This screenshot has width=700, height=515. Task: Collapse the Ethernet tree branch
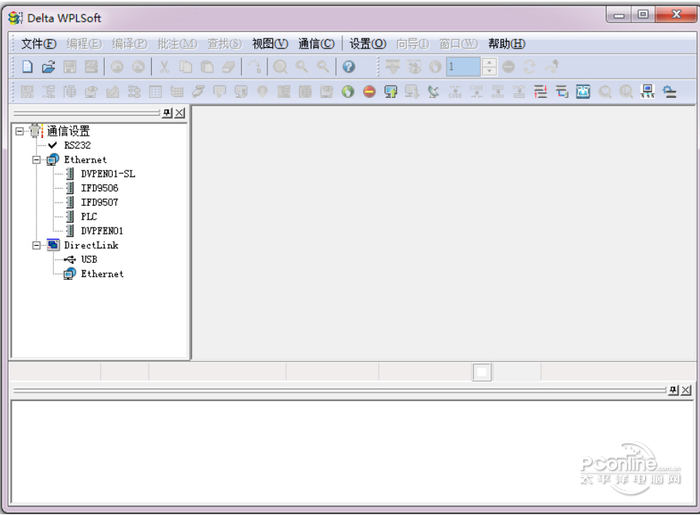36,160
